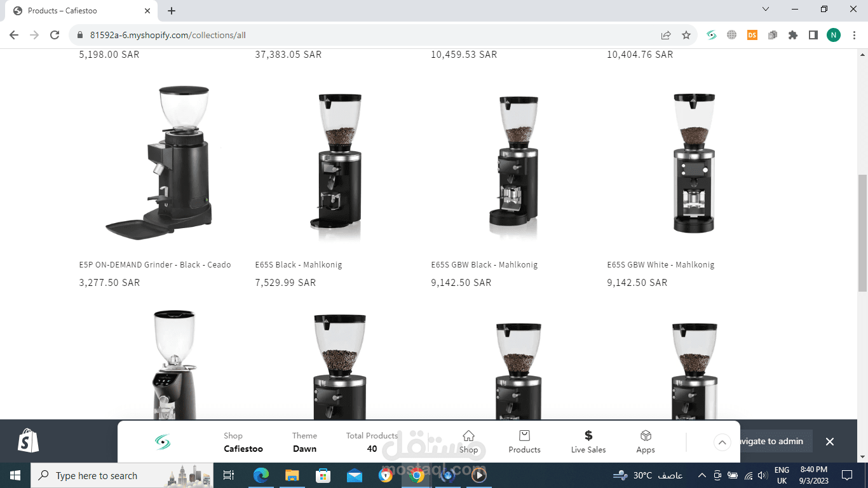Bookmark this page with the star icon
Image resolution: width=868 pixels, height=488 pixels.
tap(686, 35)
